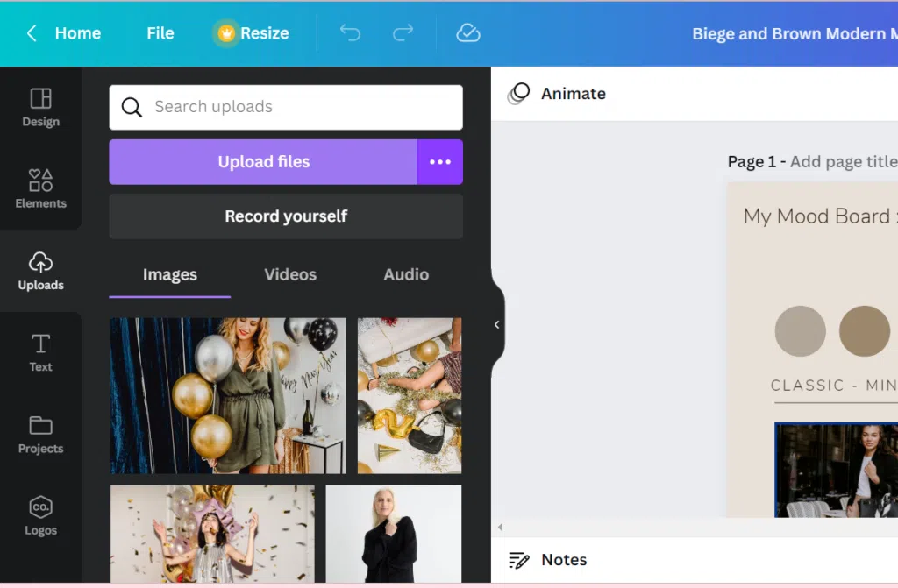Select the woman in black coat image
The height and width of the screenshot is (588, 898).
click(x=394, y=534)
